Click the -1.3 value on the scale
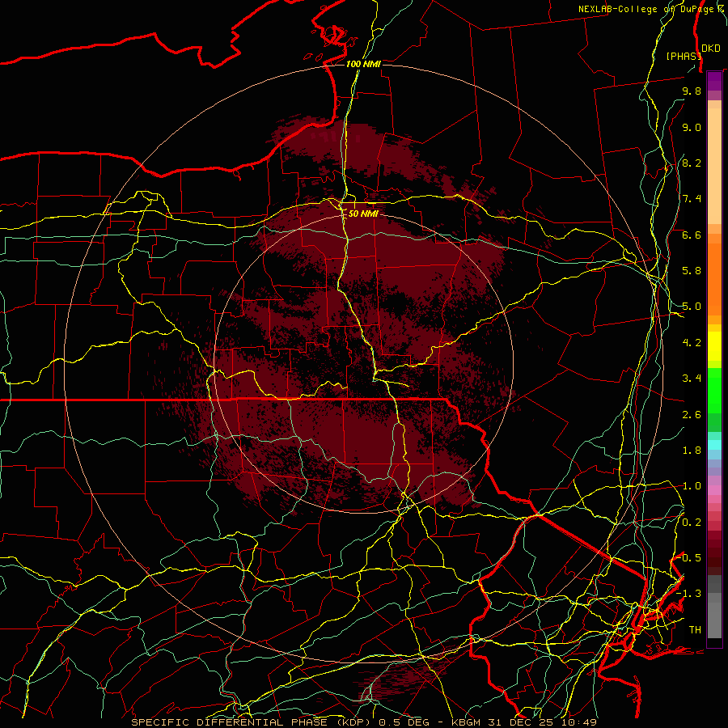 [x=689, y=594]
